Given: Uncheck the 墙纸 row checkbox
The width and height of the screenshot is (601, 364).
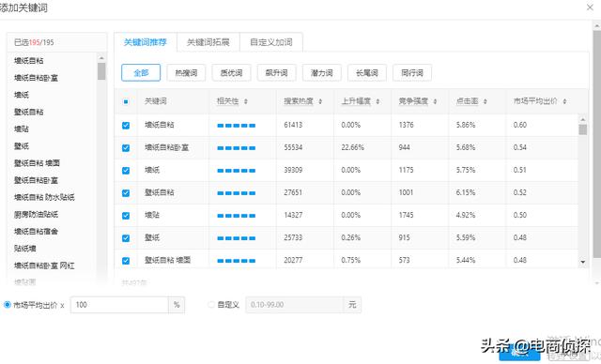Looking at the screenshot, I should (x=126, y=171).
